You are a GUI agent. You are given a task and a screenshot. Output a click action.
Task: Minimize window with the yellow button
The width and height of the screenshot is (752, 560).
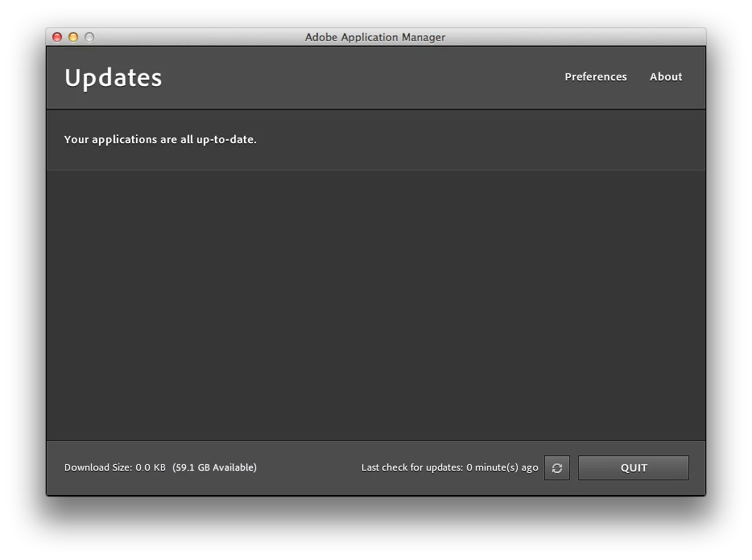point(73,37)
